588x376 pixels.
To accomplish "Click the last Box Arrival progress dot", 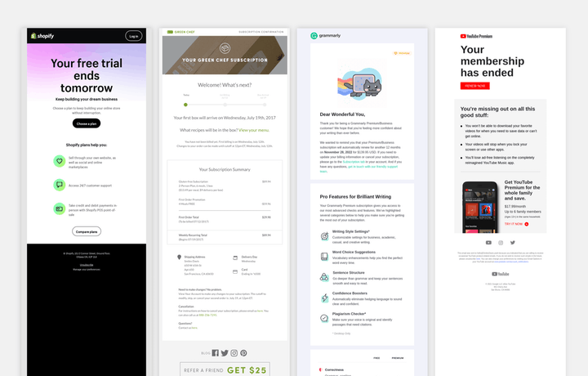I will [265, 105].
